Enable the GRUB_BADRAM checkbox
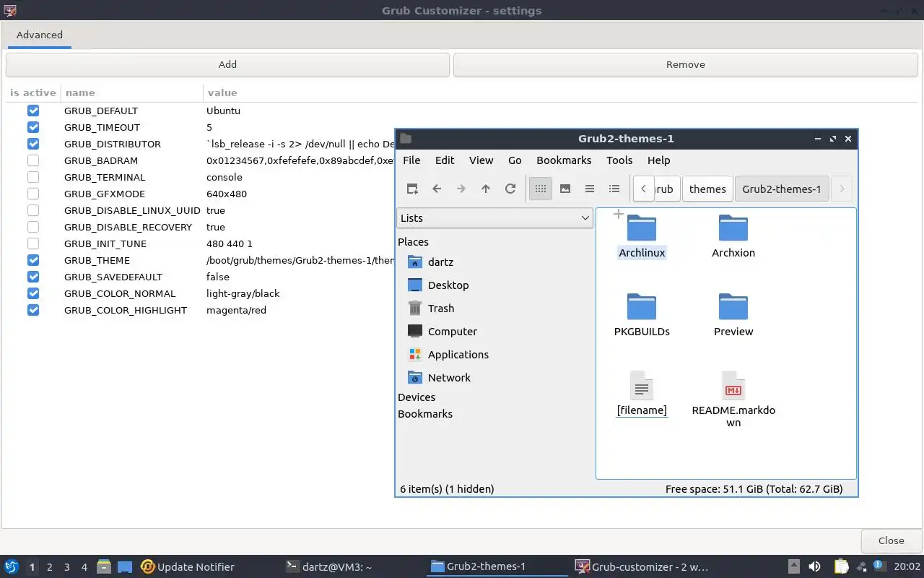Viewport: 924px width, 578px height. (33, 160)
